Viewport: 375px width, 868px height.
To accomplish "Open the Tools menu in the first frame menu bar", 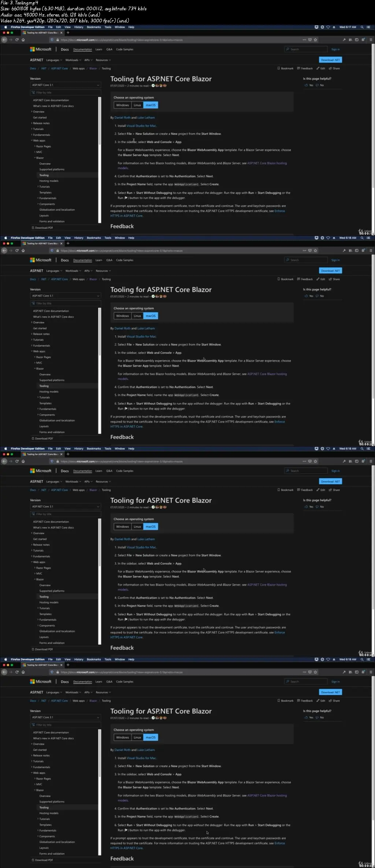I will (x=108, y=27).
